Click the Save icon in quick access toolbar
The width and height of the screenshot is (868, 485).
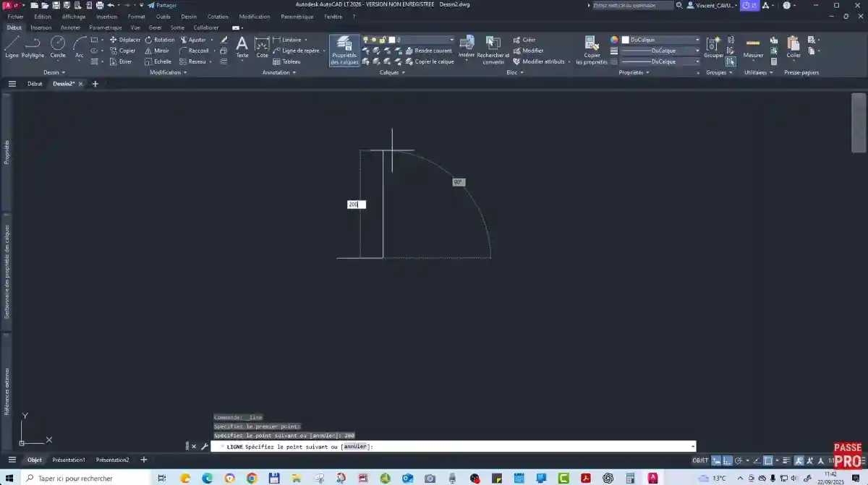click(x=56, y=5)
